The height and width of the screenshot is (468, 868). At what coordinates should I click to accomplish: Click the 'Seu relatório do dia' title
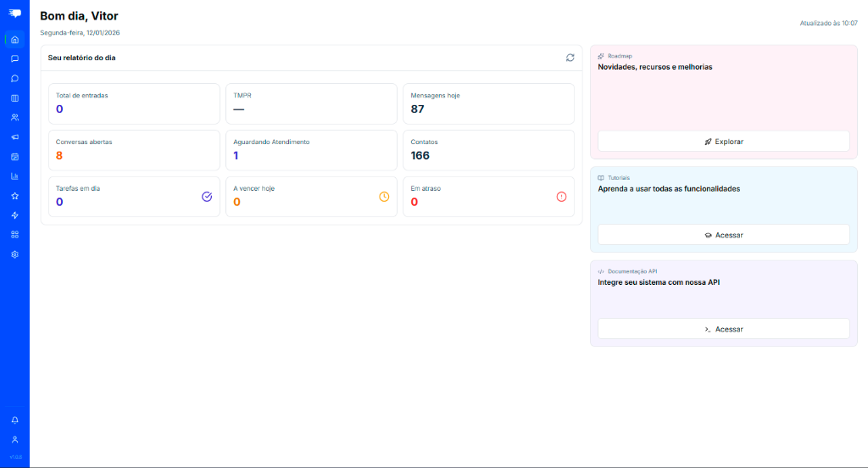click(x=81, y=58)
